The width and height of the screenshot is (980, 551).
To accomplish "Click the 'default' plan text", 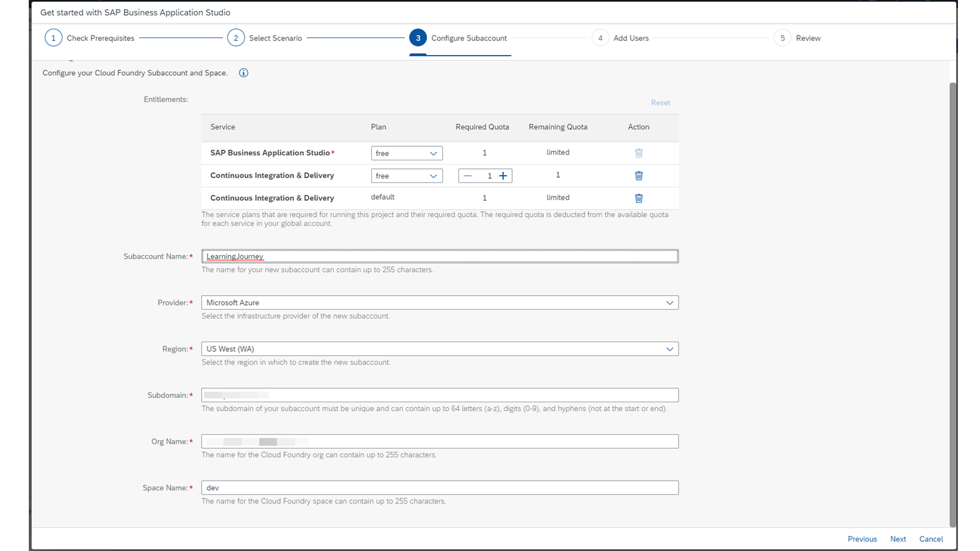I will 383,197.
